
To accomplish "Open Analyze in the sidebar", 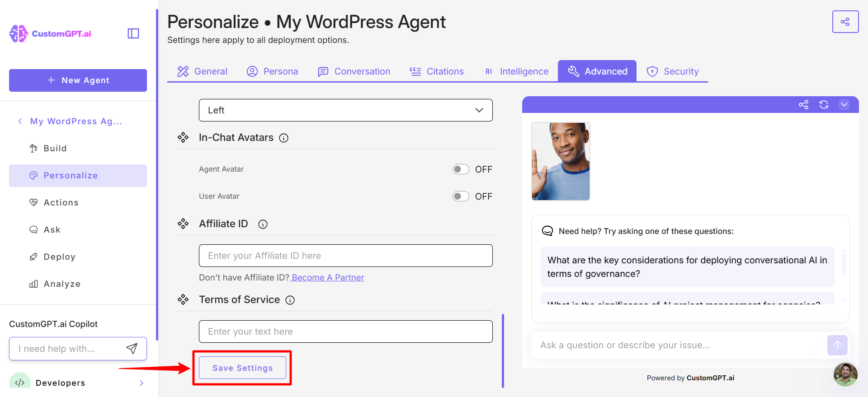I will click(x=78, y=284).
